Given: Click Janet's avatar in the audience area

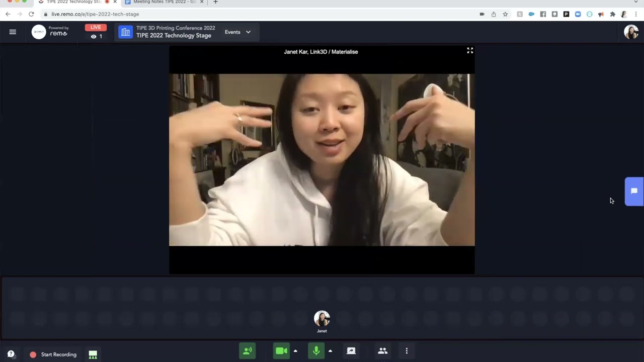Looking at the screenshot, I should tap(322, 318).
